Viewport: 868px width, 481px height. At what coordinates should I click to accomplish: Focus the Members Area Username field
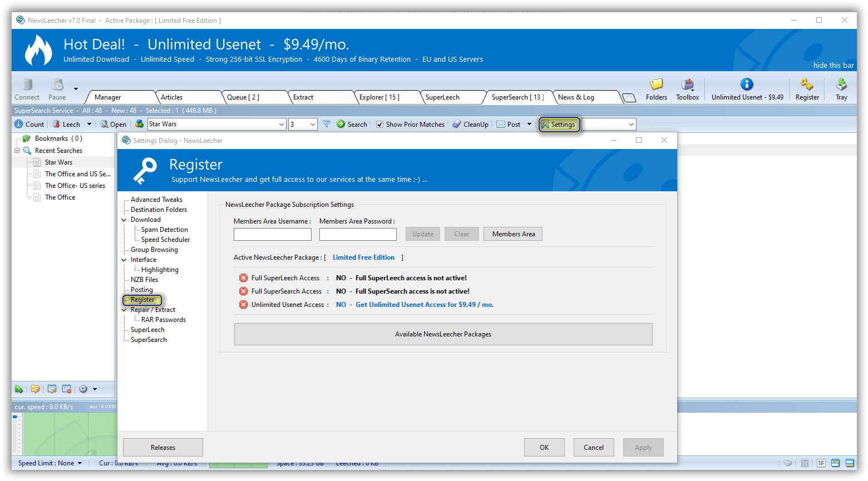(x=272, y=235)
